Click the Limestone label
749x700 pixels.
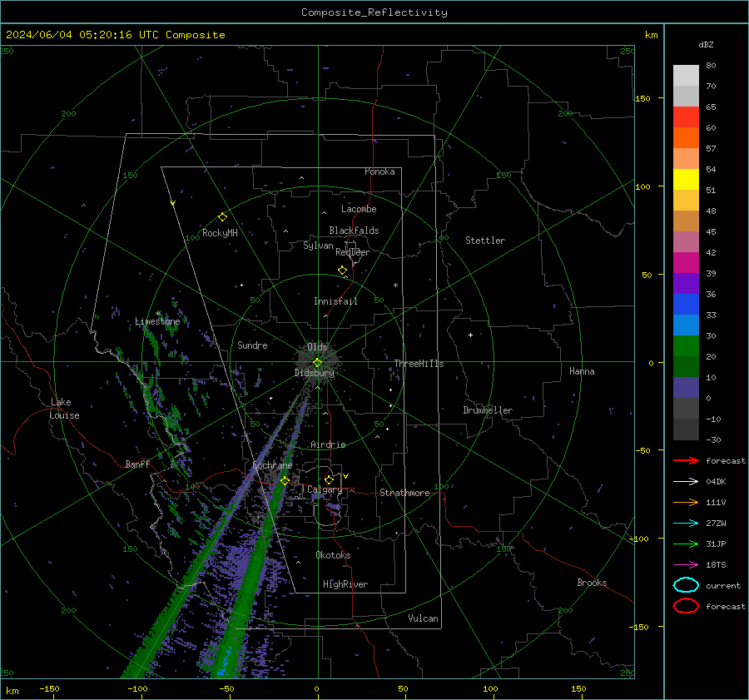(x=157, y=321)
